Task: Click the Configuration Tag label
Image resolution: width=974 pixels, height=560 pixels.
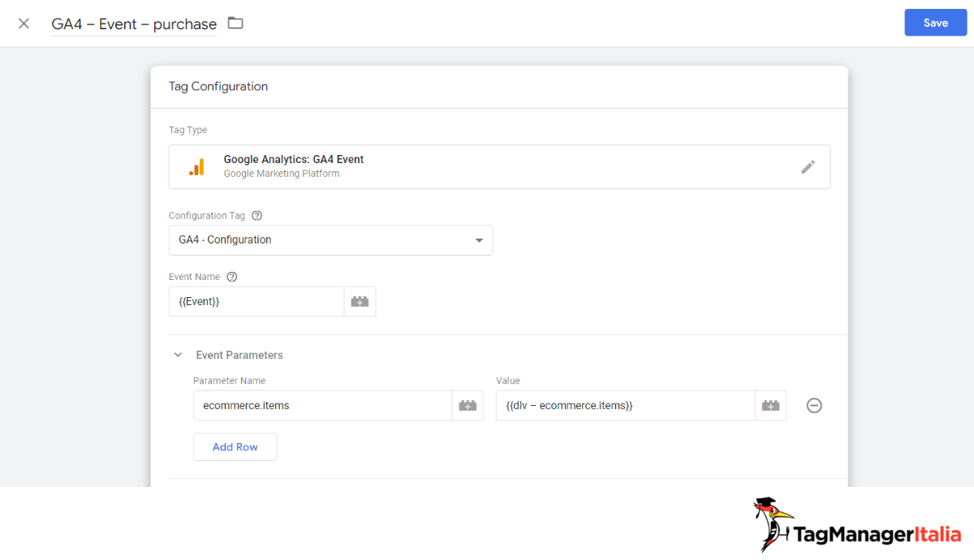Action: pyautogui.click(x=209, y=216)
